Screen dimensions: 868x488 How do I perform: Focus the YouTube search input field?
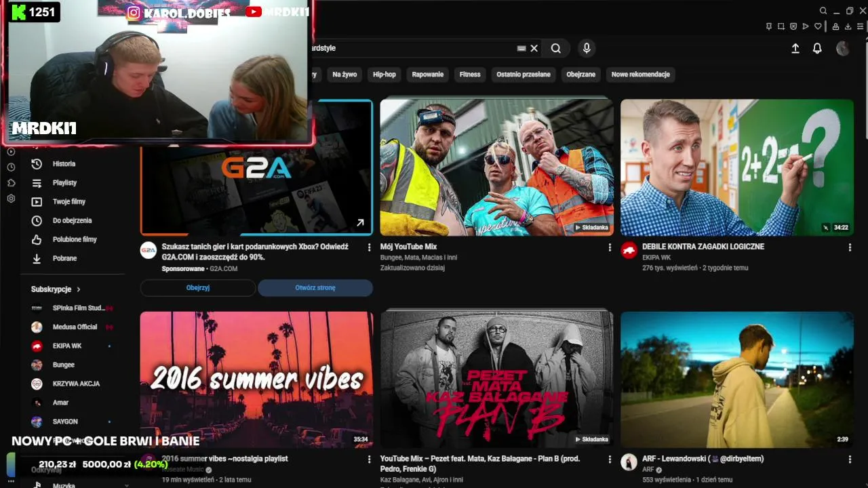(414, 48)
